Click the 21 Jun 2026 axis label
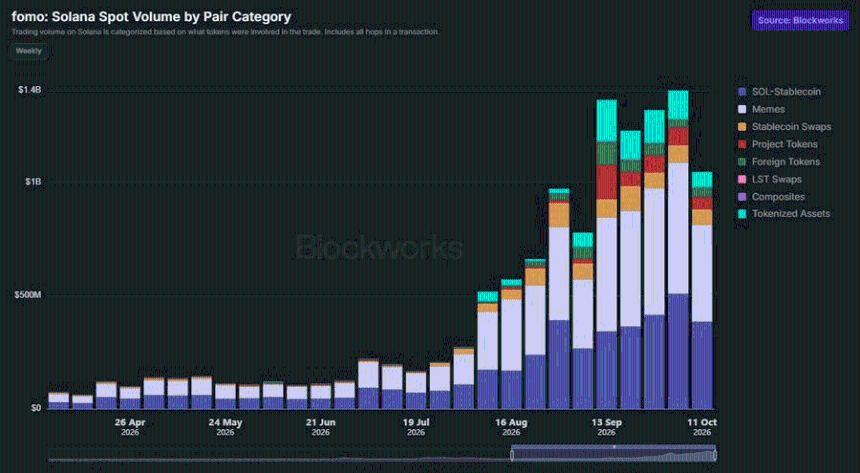Viewport: 860px width, 473px height. tap(320, 427)
